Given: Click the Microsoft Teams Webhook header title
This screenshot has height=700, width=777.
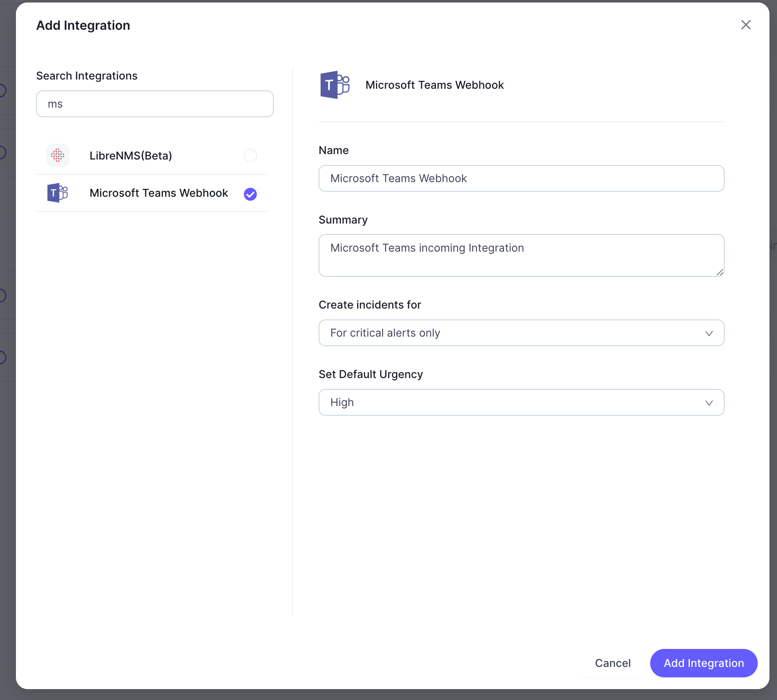Looking at the screenshot, I should [x=435, y=85].
